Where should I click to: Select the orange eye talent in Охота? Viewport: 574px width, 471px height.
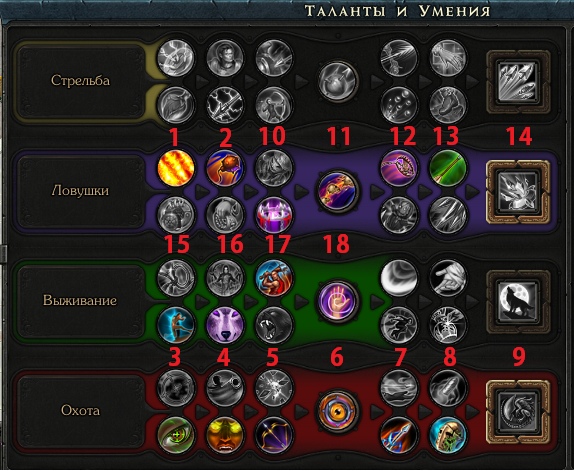pyautogui.click(x=337, y=411)
